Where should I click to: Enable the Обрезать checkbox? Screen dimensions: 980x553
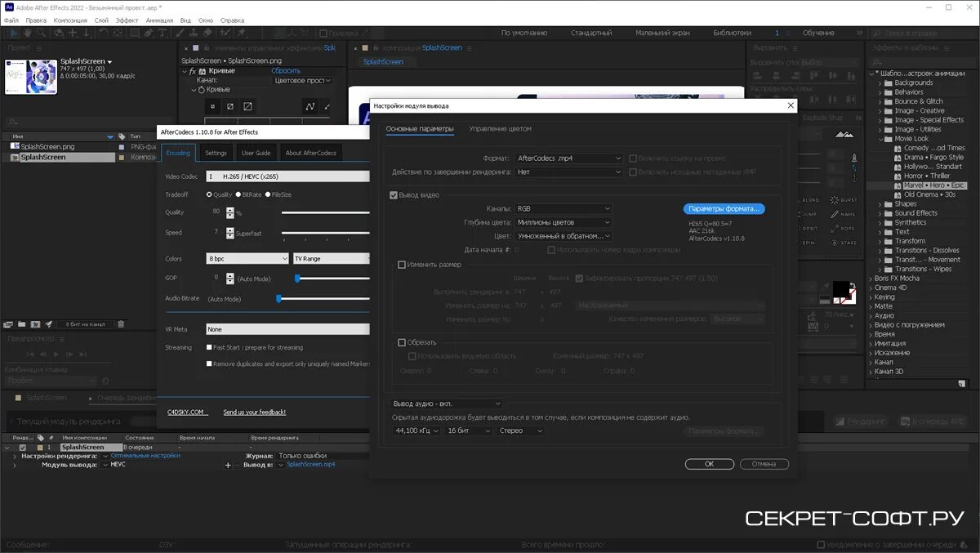coord(400,341)
